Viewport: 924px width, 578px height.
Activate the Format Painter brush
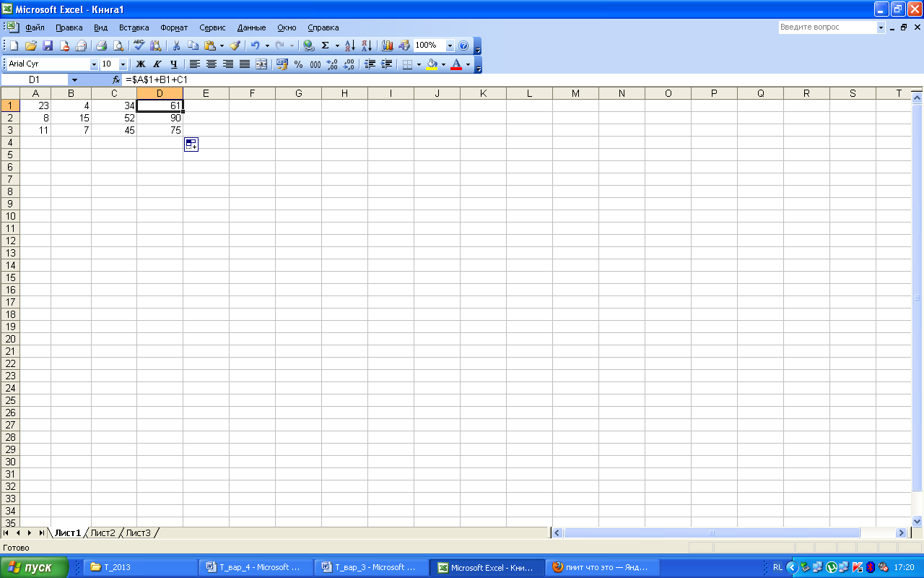pyautogui.click(x=235, y=46)
